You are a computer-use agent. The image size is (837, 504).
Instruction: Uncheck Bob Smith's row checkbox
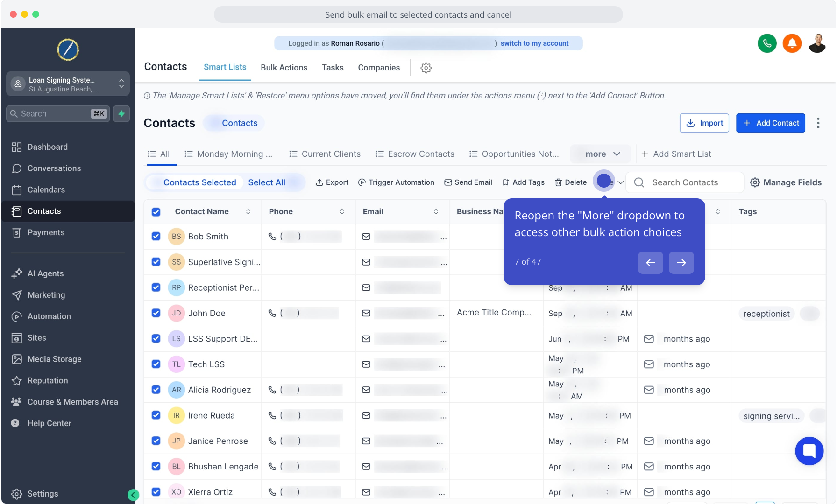point(156,237)
